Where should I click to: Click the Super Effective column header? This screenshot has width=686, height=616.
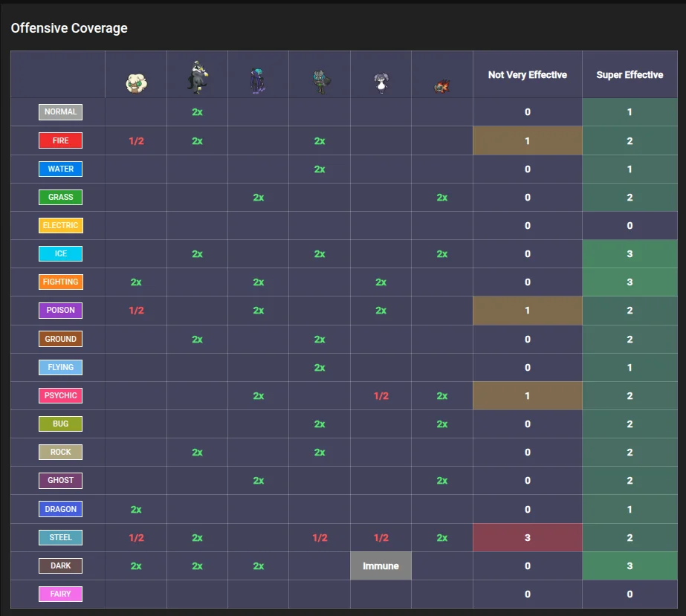click(x=630, y=75)
